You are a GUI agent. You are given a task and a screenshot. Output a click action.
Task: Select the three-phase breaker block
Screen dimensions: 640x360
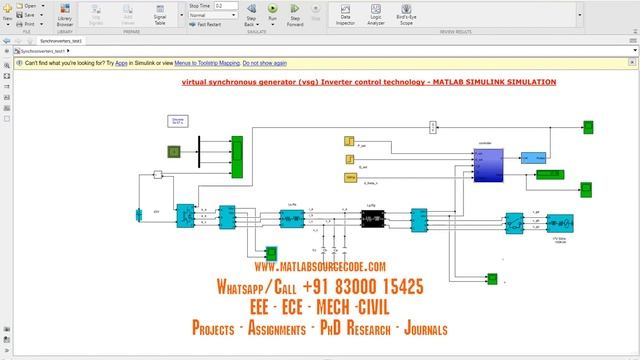pos(514,223)
